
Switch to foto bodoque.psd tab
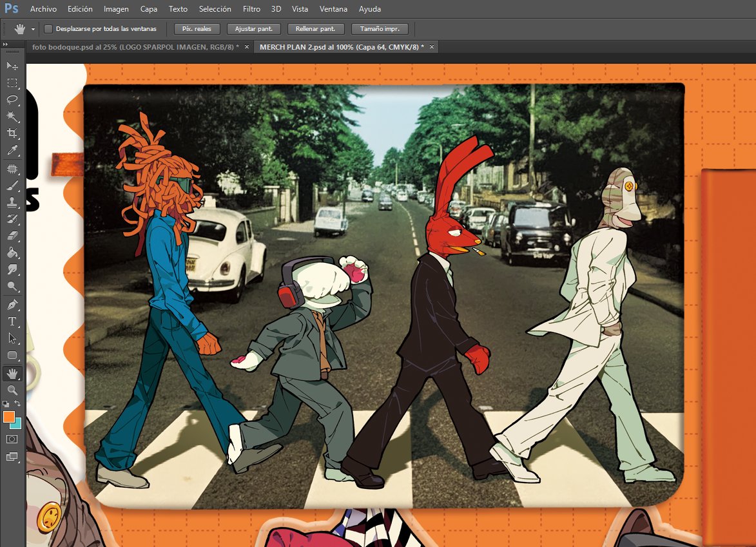pyautogui.click(x=135, y=47)
